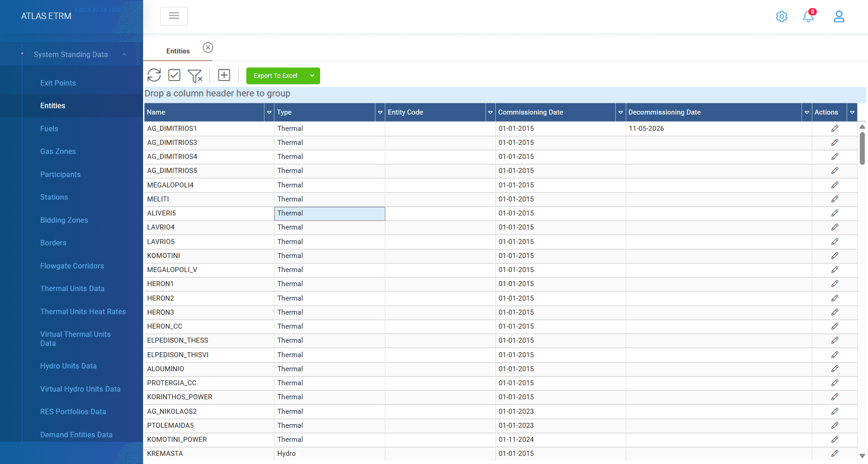Open the Type column filter menu
This screenshot has width=868, height=464.
pos(380,112)
